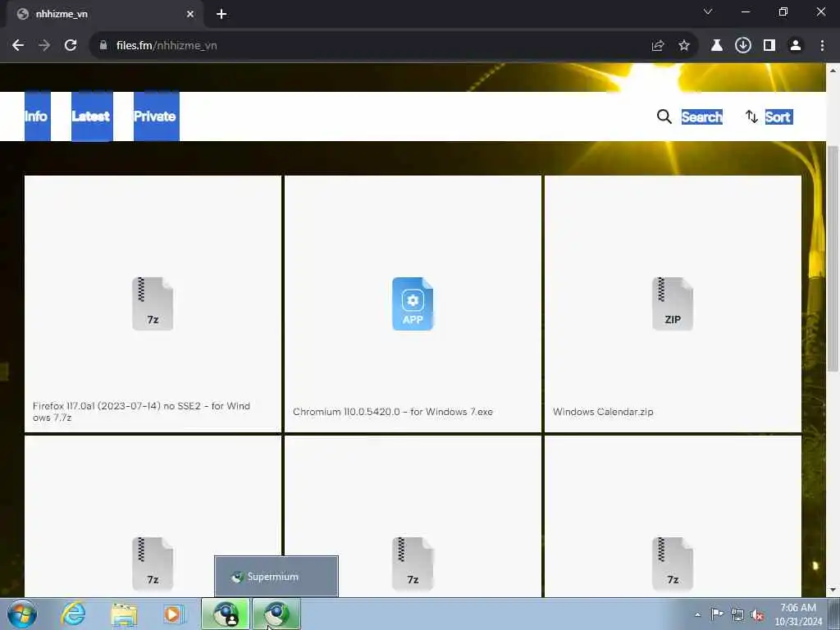Switch to the Private tab
Viewport: 840px width, 630px height.
point(157,116)
